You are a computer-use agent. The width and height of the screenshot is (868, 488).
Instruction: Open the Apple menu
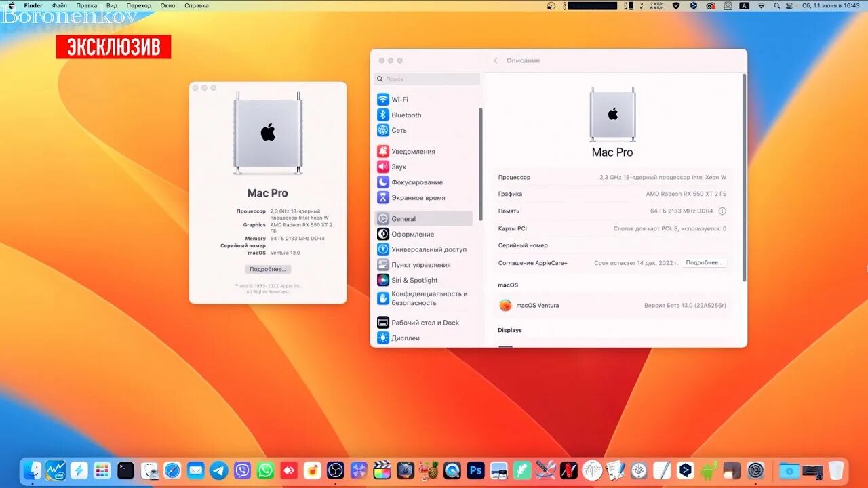point(11,5)
